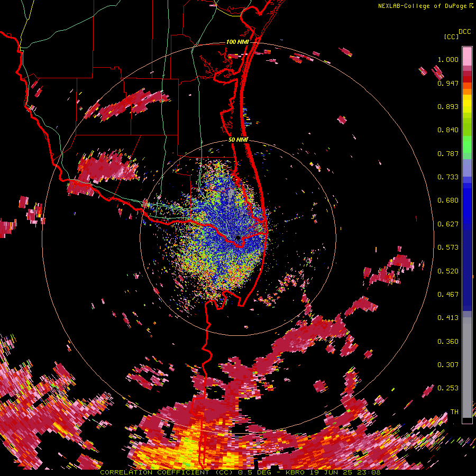The height and width of the screenshot is (476, 476).
Task: Click the DCC product label
Action: click(465, 32)
